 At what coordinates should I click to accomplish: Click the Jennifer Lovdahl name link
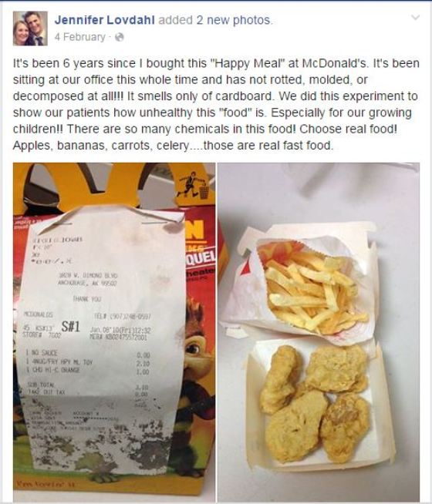(105, 20)
